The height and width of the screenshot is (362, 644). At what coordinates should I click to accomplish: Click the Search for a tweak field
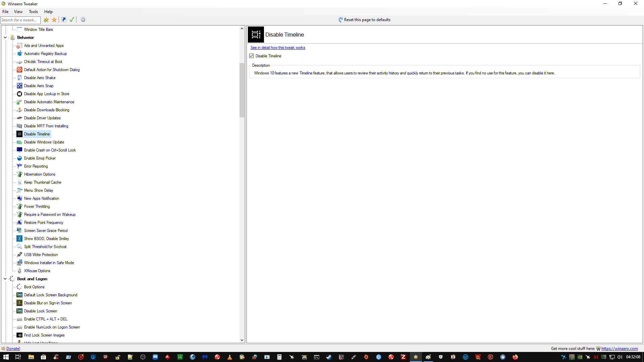[x=20, y=20]
